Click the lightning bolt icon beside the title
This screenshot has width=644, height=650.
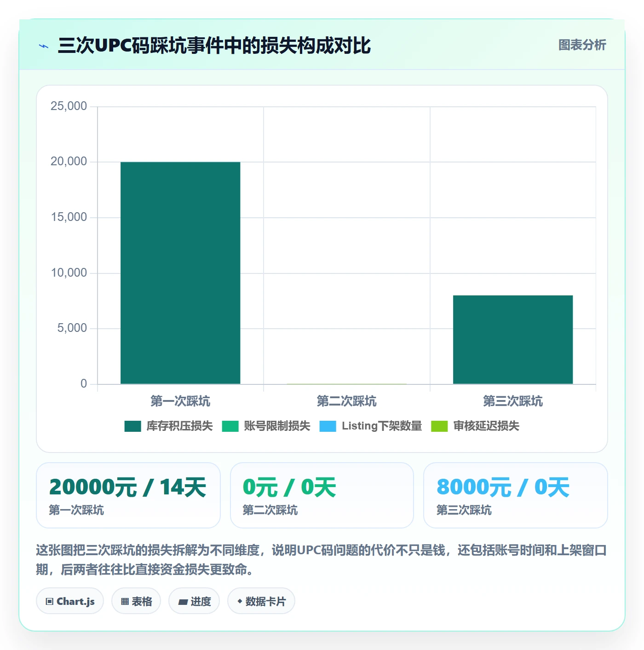(x=44, y=46)
